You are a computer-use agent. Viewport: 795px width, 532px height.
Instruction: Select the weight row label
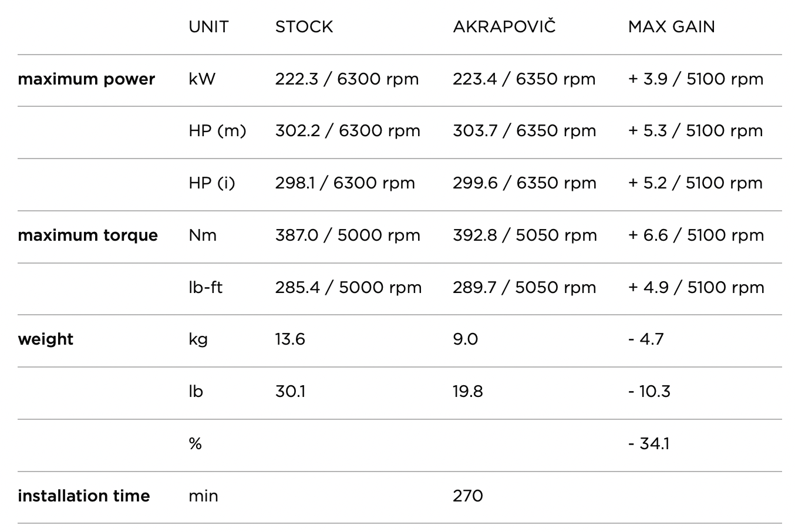pos(45,339)
